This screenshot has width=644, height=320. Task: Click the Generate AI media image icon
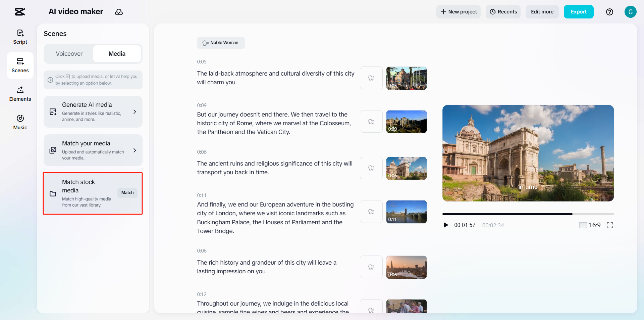click(x=53, y=112)
